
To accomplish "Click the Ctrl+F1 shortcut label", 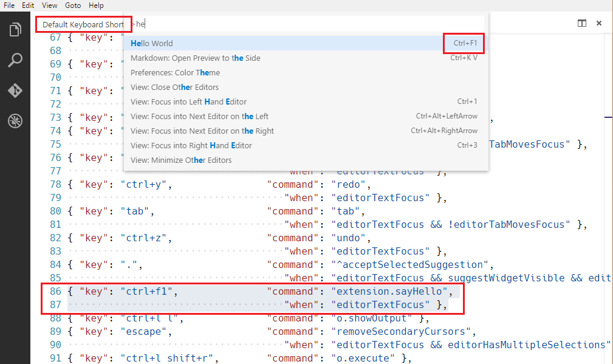I will pos(464,43).
